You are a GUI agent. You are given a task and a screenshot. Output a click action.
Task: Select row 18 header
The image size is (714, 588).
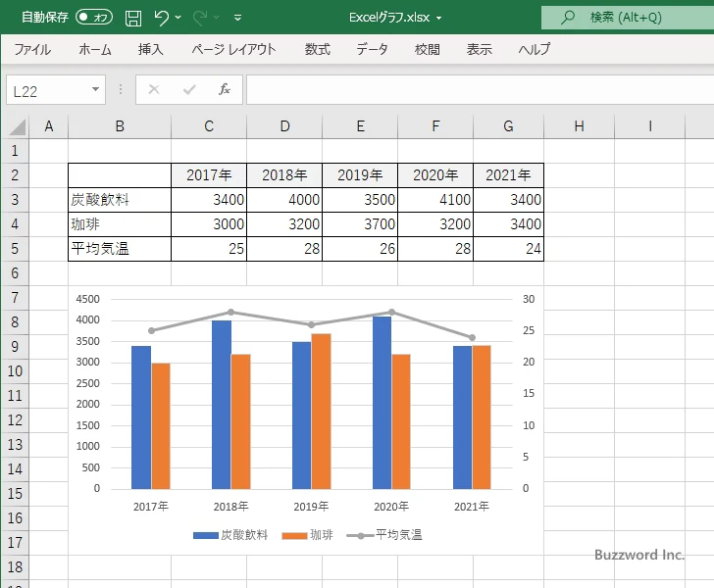[15, 567]
